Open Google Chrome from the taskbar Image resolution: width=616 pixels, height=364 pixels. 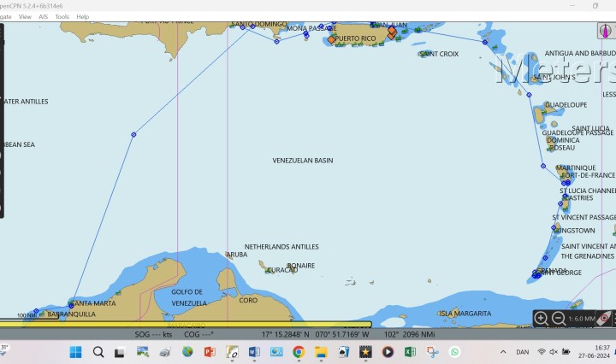[x=299, y=351]
